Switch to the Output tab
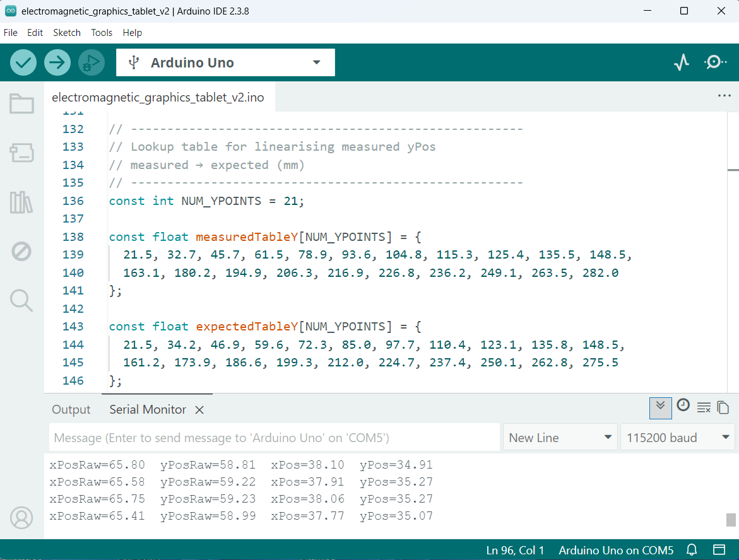Image resolution: width=739 pixels, height=560 pixels. tap(71, 410)
